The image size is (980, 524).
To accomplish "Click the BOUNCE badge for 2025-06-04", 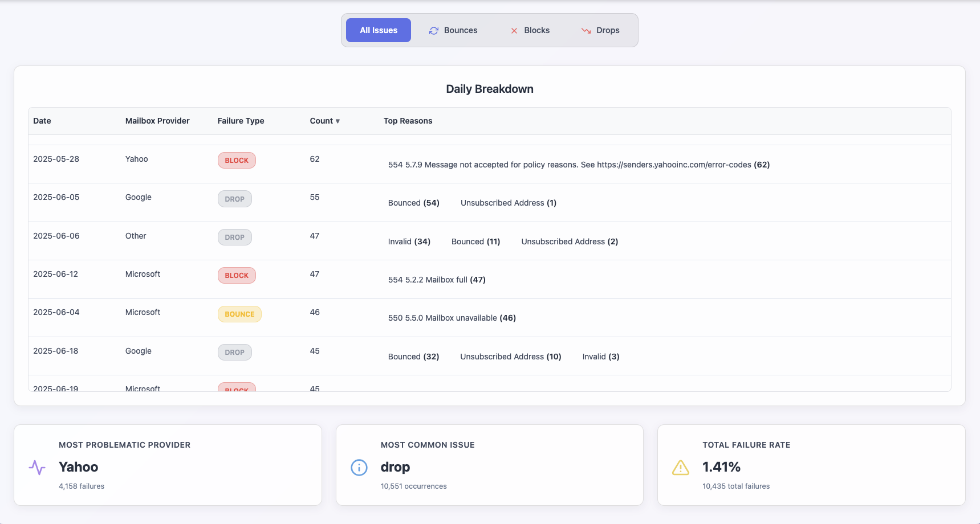I will pyautogui.click(x=239, y=314).
